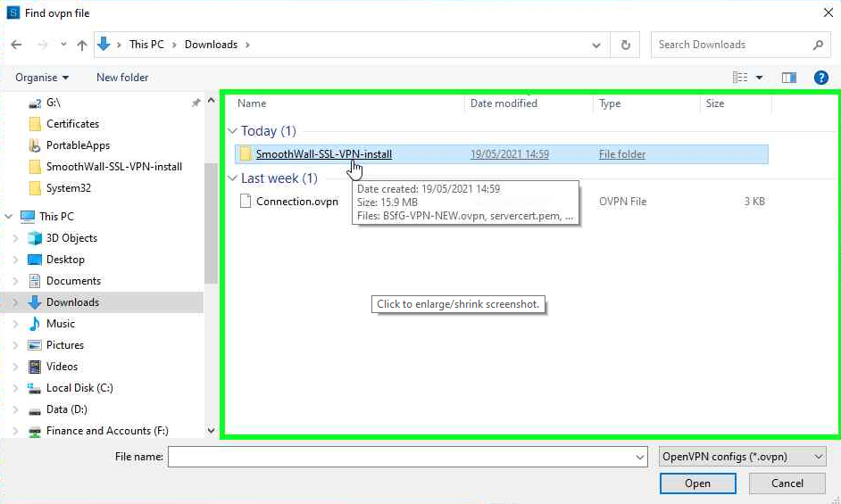Screen dimensions: 841x504
Task: Open the File name history dropdown
Action: pos(639,458)
